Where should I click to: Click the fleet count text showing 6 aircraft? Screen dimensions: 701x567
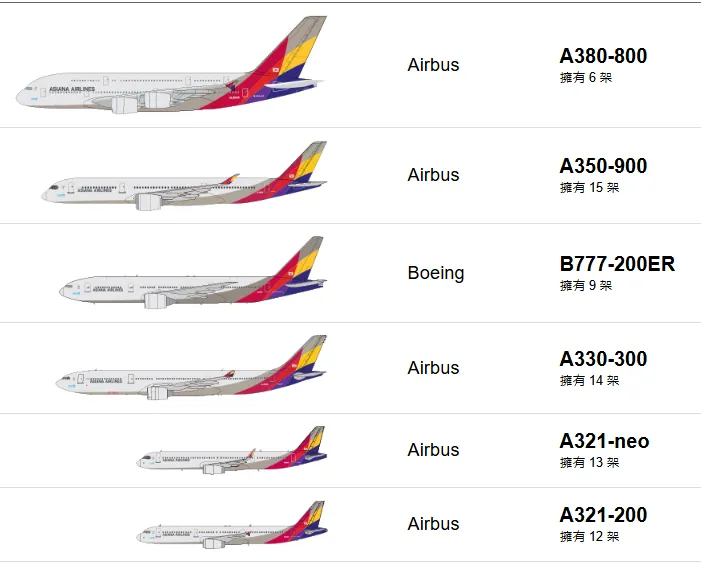pos(585,77)
